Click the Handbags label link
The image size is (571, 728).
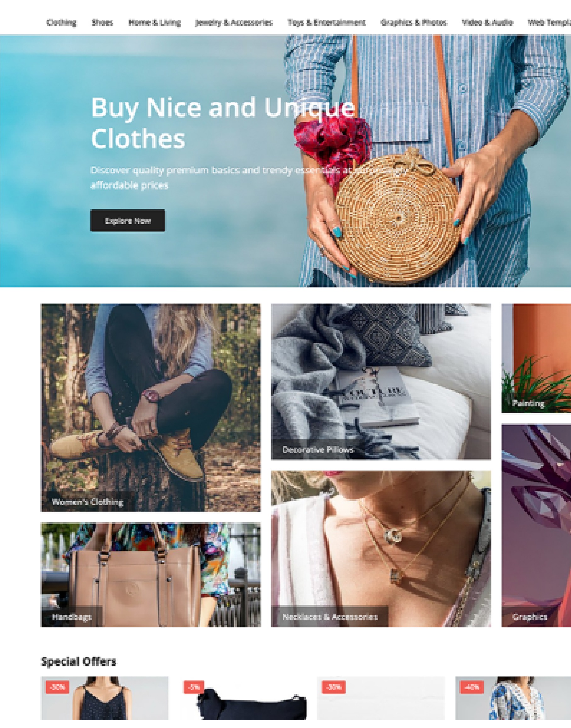click(x=71, y=617)
